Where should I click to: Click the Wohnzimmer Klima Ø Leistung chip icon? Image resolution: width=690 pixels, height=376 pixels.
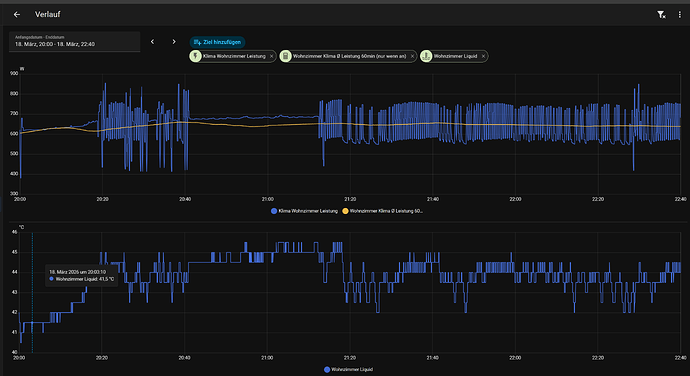[286, 56]
